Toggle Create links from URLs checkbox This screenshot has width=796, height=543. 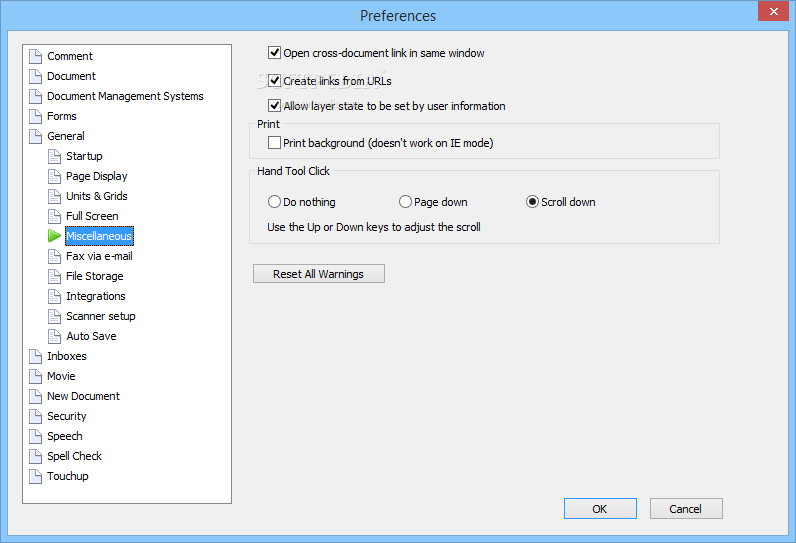pos(274,81)
